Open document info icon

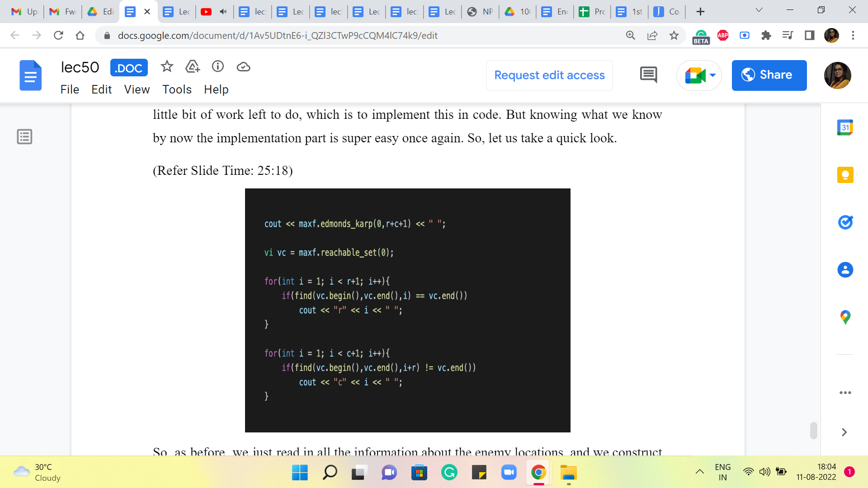(218, 67)
